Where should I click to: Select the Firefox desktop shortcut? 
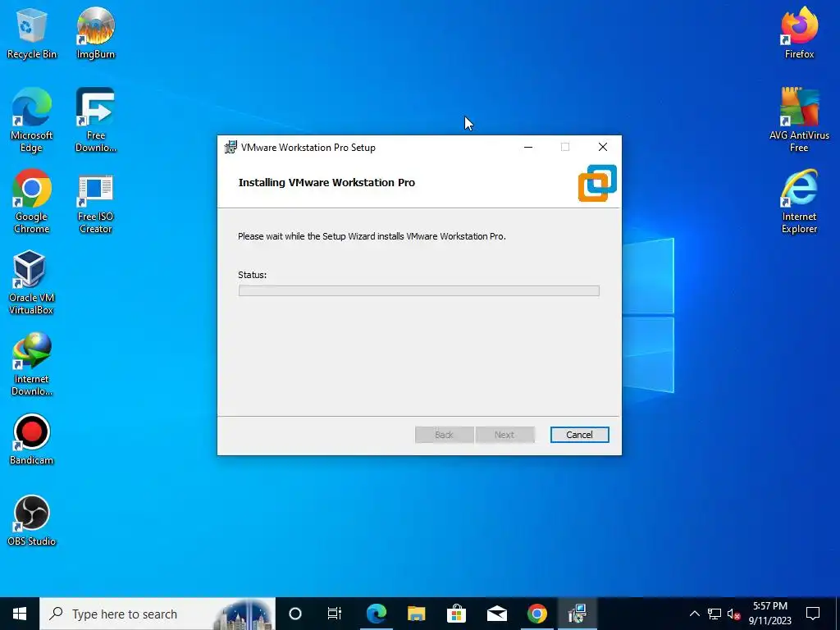point(799,33)
